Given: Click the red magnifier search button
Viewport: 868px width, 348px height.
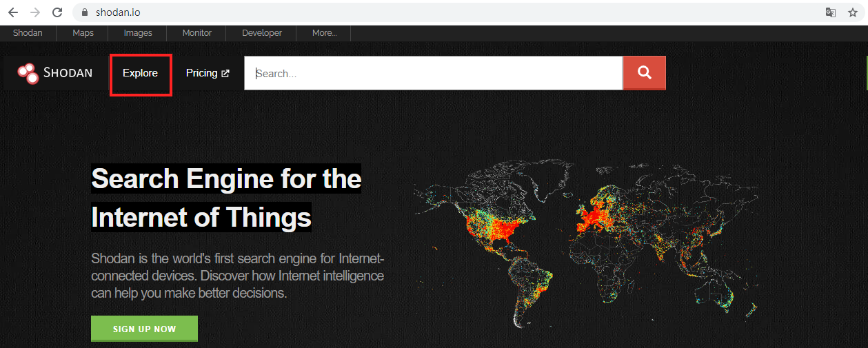Looking at the screenshot, I should click(644, 73).
